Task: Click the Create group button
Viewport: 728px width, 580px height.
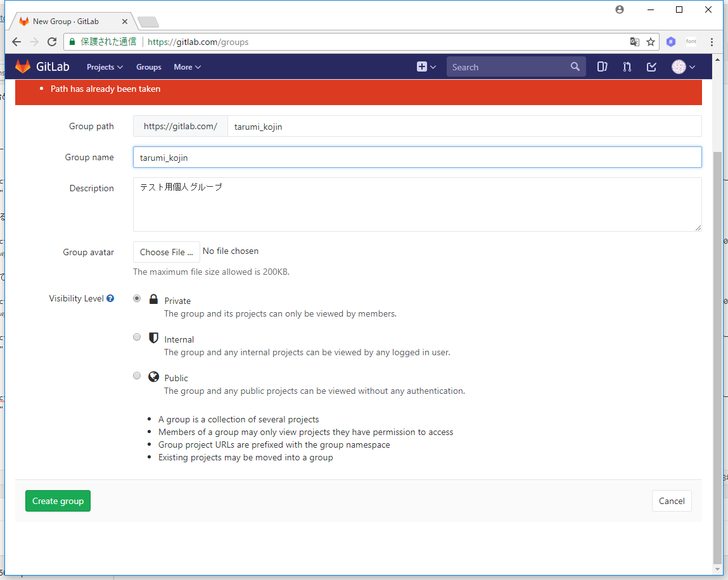Action: coord(58,501)
